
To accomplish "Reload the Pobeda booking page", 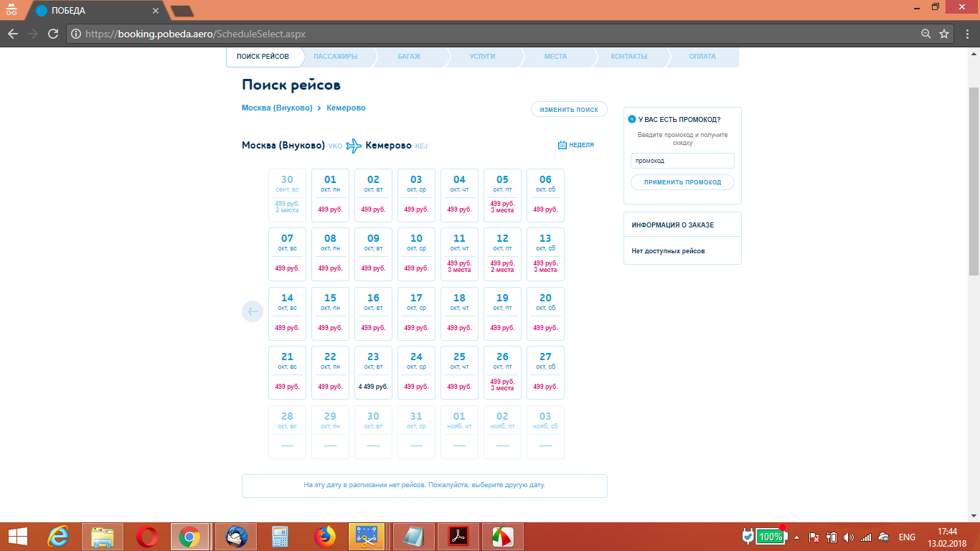I will coord(52,34).
